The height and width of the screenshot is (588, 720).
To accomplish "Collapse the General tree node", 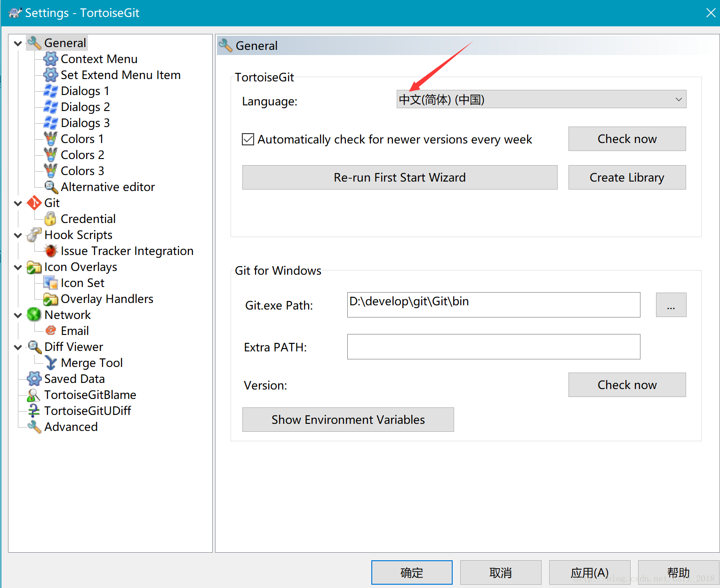I will point(18,43).
